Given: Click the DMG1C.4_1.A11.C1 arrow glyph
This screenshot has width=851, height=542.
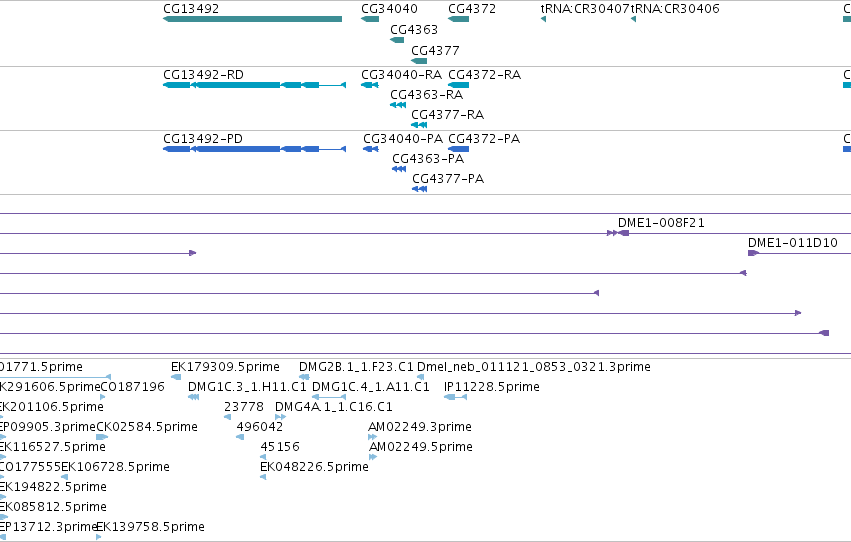Looking at the screenshot, I should pos(329,397).
